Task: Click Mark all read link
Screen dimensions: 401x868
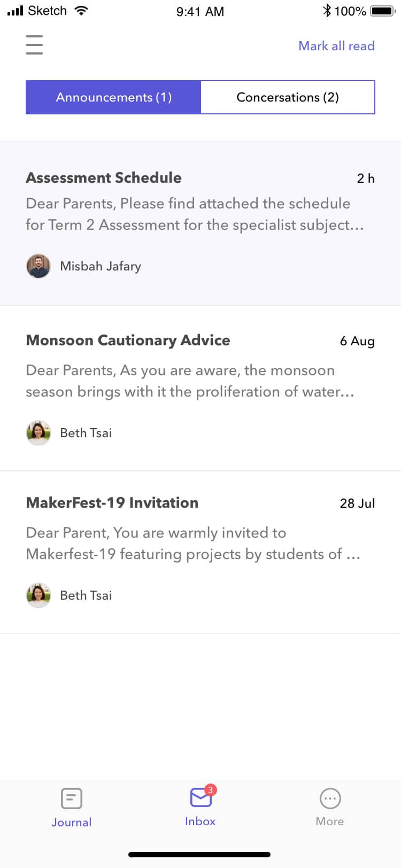Action: [x=336, y=46]
